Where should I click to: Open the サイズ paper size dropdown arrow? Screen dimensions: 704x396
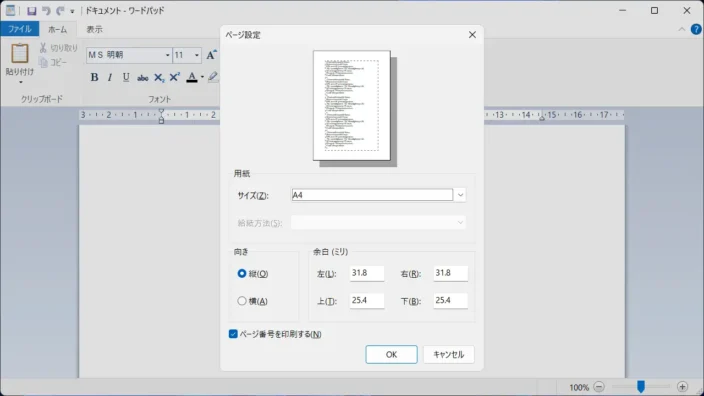click(460, 195)
